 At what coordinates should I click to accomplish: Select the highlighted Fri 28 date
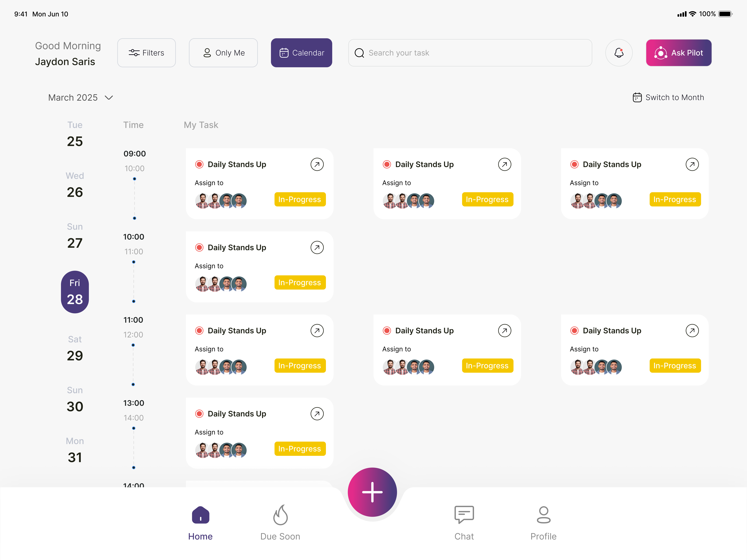75,292
